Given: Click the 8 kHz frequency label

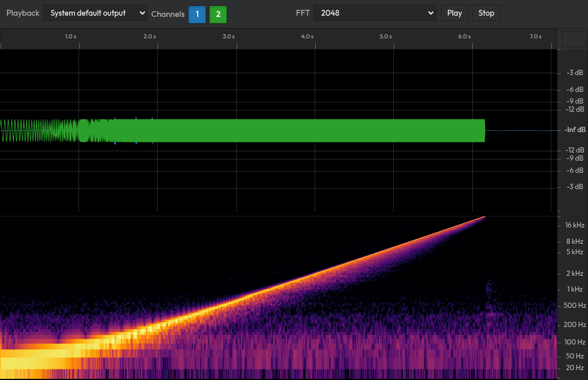Looking at the screenshot, I should 575,242.
